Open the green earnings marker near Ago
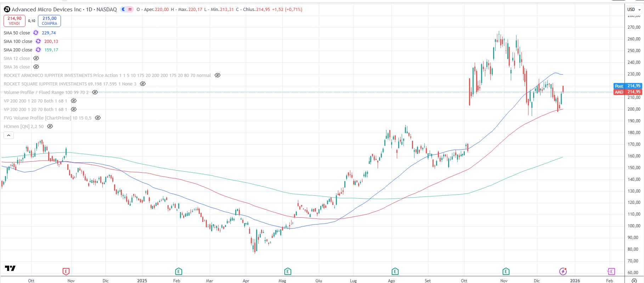 coord(395,272)
